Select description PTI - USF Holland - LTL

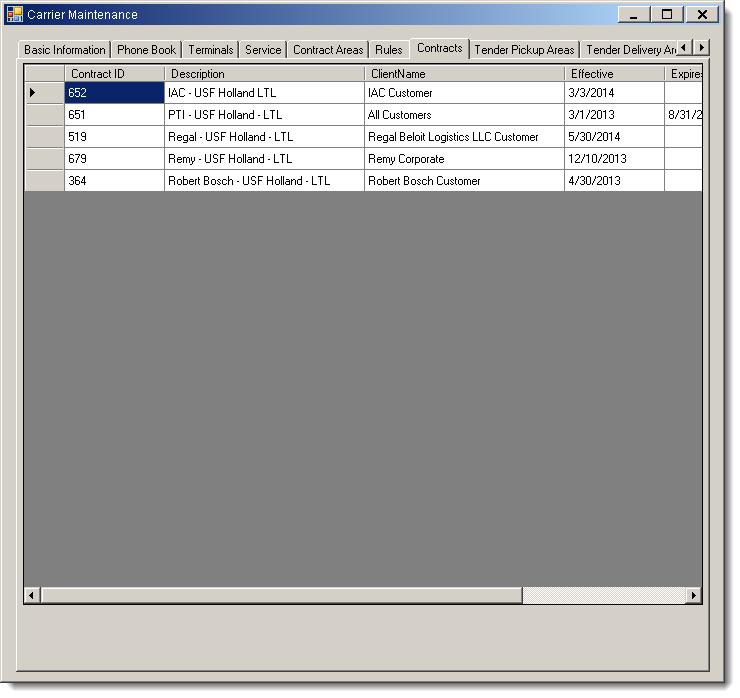(x=264, y=115)
